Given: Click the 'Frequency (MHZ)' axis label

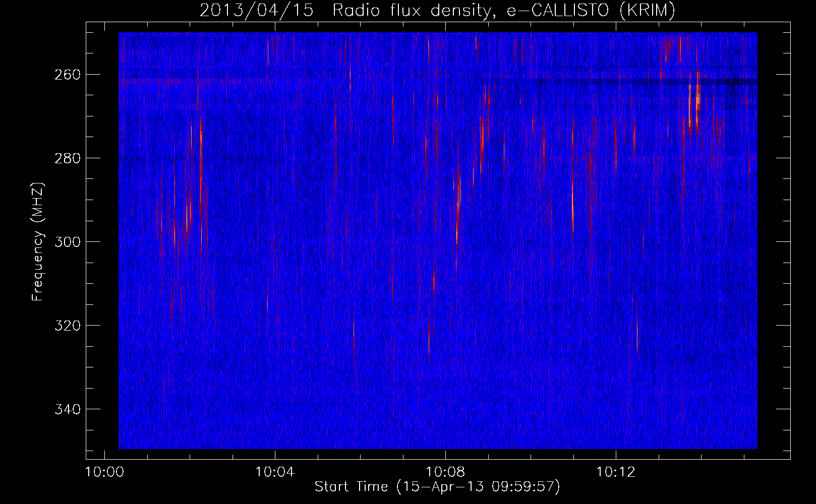Looking at the screenshot, I should (38, 242).
